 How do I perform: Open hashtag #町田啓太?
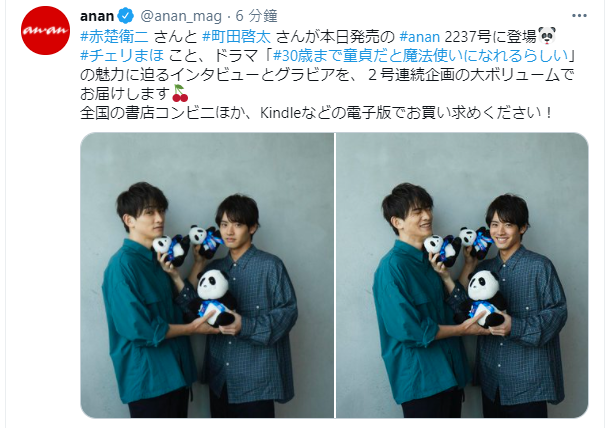(237, 37)
